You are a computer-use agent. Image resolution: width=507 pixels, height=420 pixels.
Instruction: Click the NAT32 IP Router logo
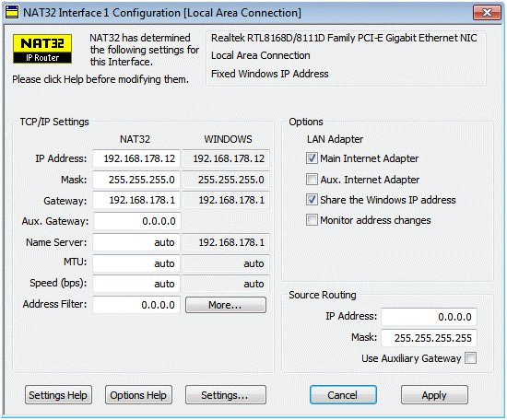(42, 49)
